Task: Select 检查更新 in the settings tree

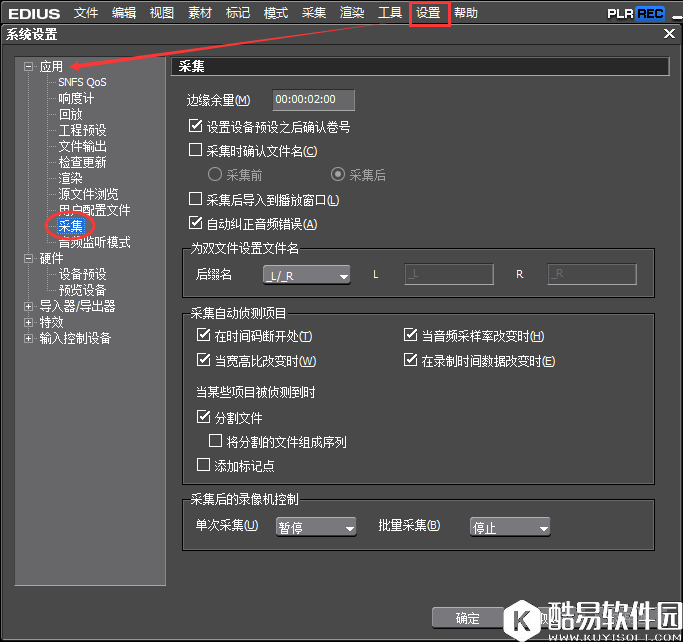Action: [x=82, y=162]
